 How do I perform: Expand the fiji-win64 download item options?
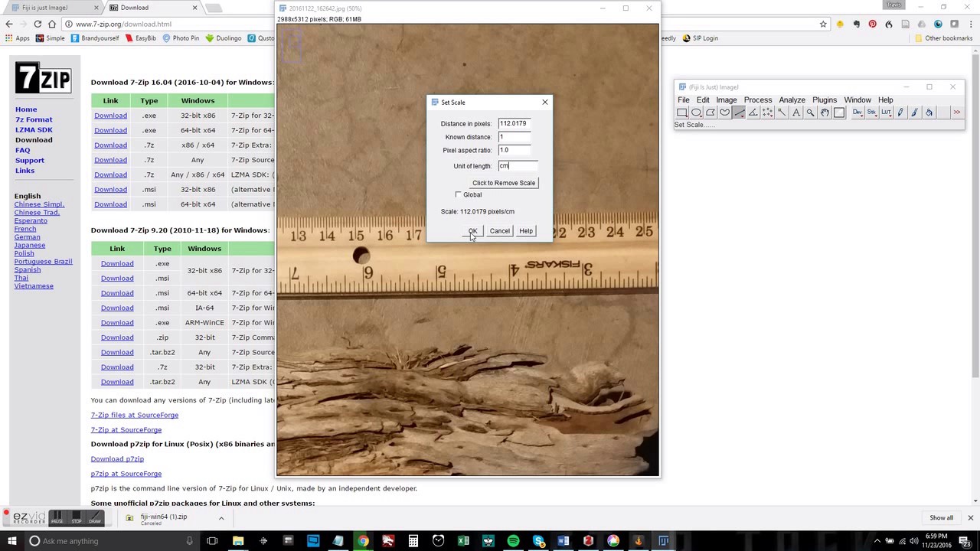[221, 518]
